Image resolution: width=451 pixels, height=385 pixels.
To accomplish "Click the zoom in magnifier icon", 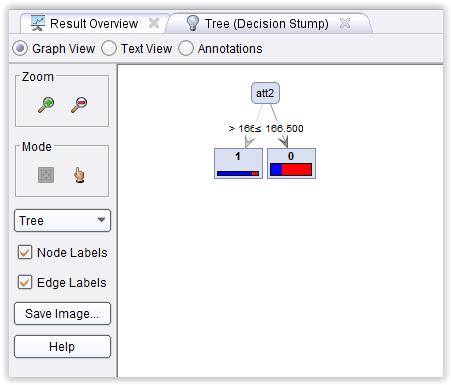I will (46, 105).
